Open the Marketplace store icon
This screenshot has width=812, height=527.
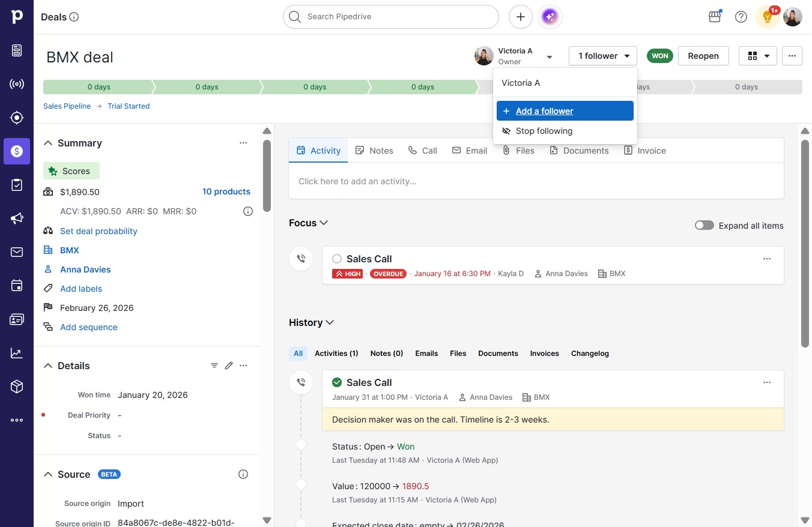point(715,17)
